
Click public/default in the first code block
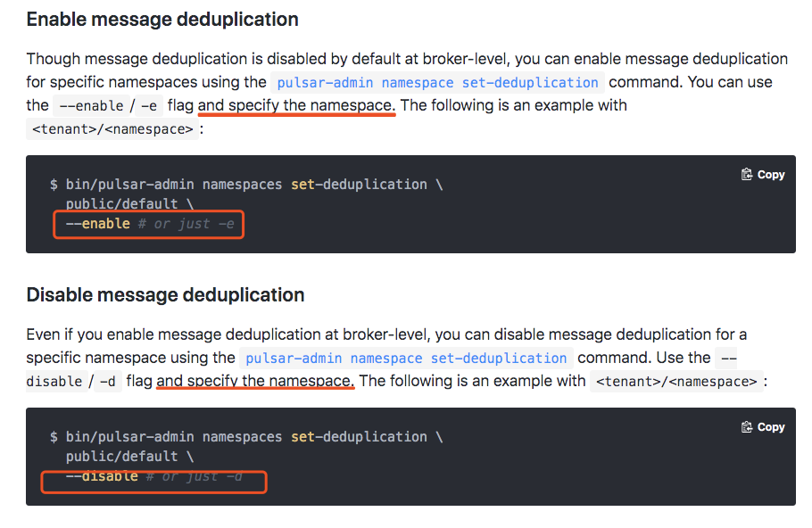click(x=121, y=204)
